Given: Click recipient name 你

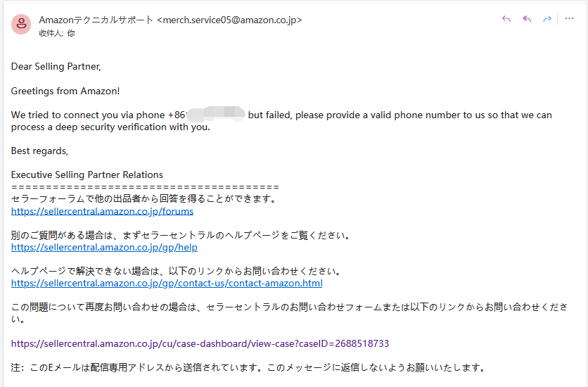Looking at the screenshot, I should click(x=71, y=33).
